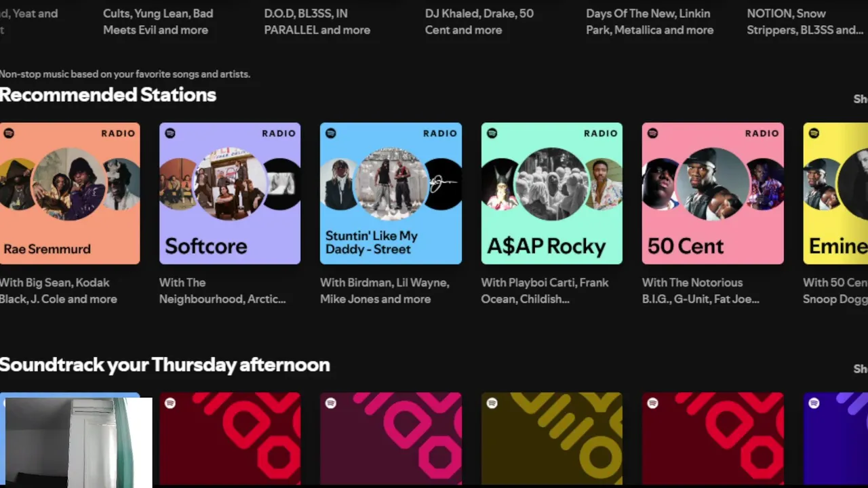Image resolution: width=868 pixels, height=488 pixels.
Task: Open the Rae Sremmurd radio station
Action: pyautogui.click(x=70, y=193)
